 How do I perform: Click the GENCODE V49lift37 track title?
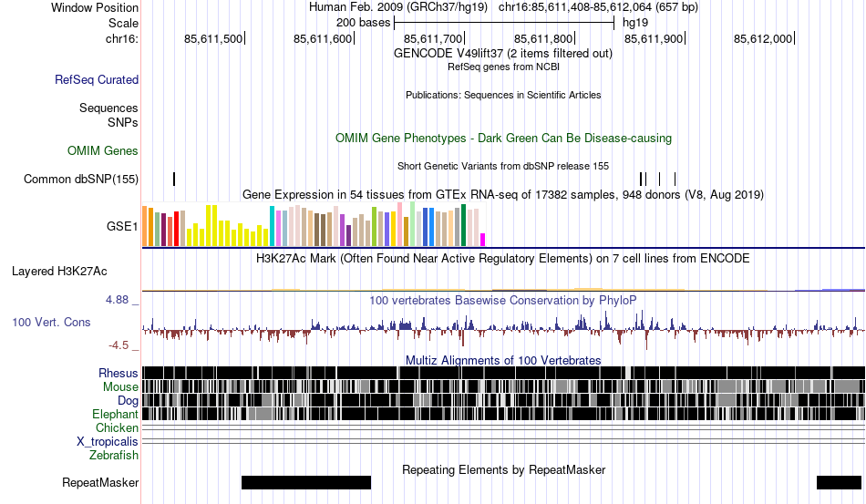[x=502, y=54]
